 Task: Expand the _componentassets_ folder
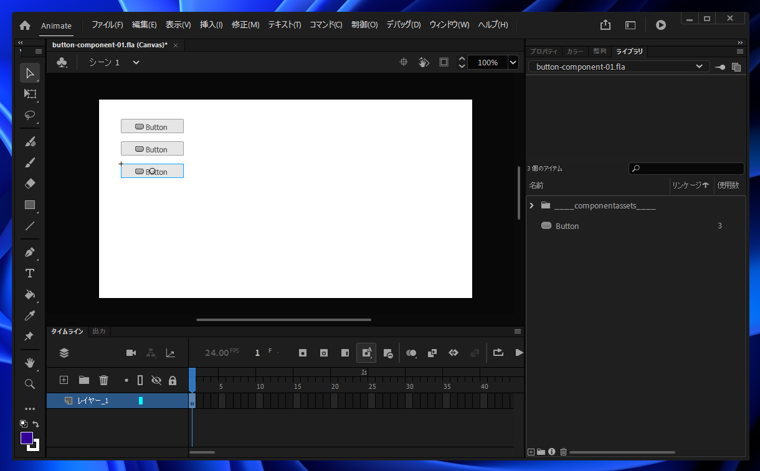pos(532,205)
